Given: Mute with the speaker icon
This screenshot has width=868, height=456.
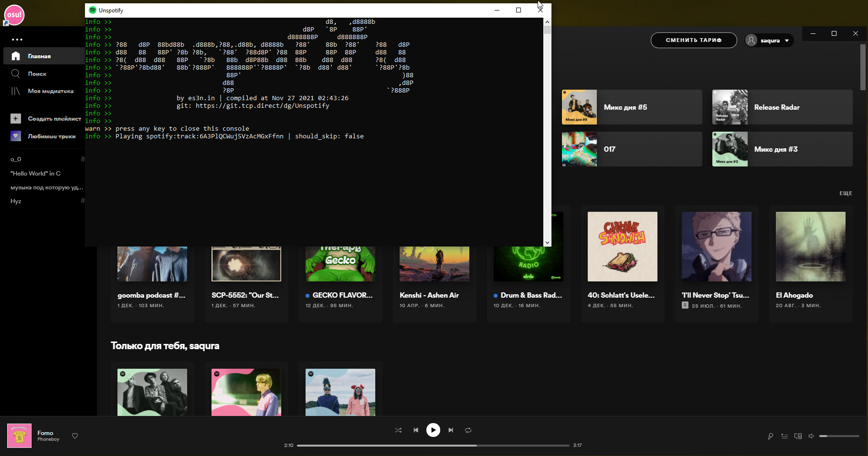Looking at the screenshot, I should 811,436.
